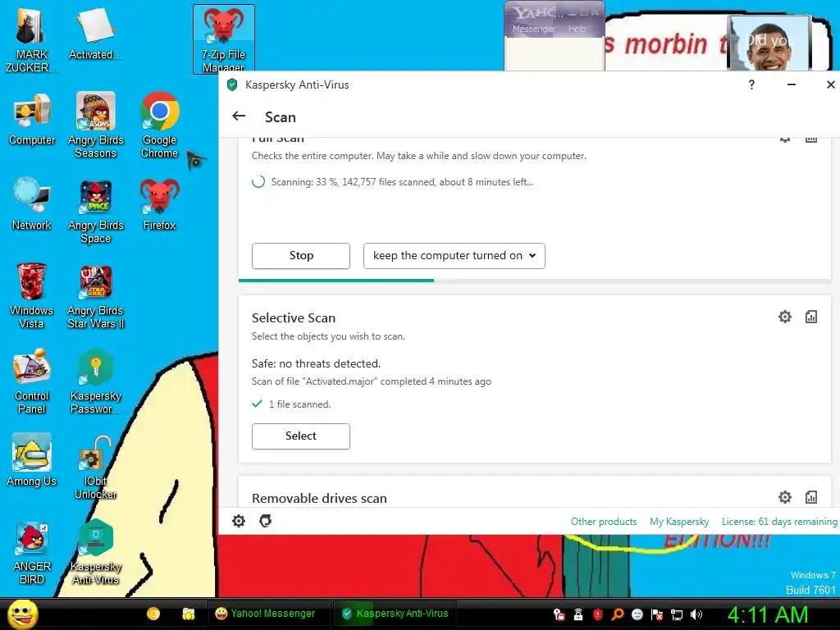Open Kaspersky settings gear in footer
The height and width of the screenshot is (630, 840).
click(x=239, y=521)
